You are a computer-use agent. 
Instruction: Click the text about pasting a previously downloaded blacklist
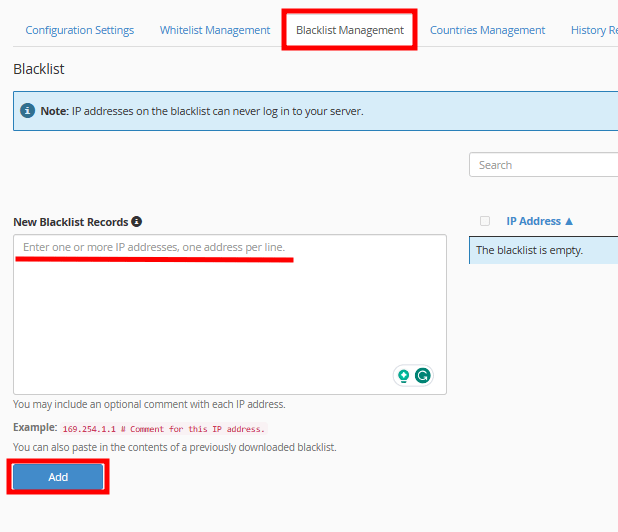pyautogui.click(x=175, y=447)
